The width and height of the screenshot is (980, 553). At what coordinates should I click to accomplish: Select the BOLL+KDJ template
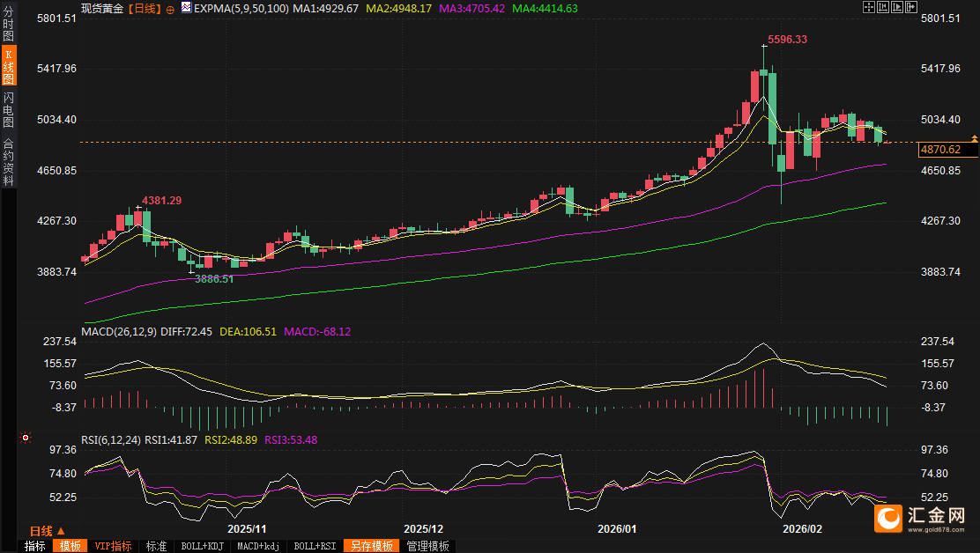(x=203, y=546)
